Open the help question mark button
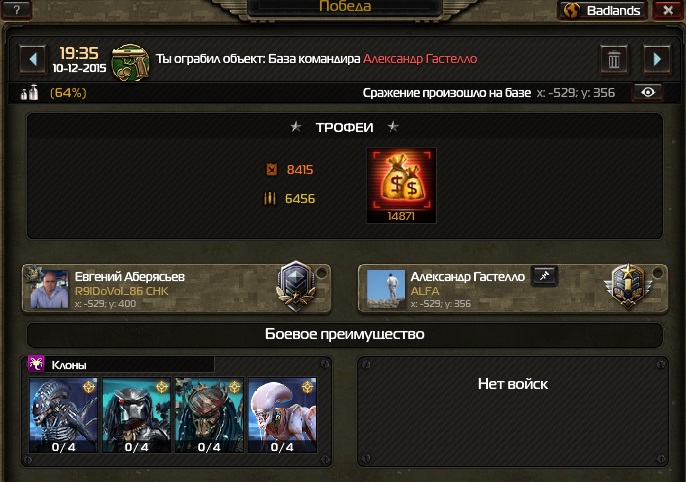The image size is (686, 482). coord(16,10)
